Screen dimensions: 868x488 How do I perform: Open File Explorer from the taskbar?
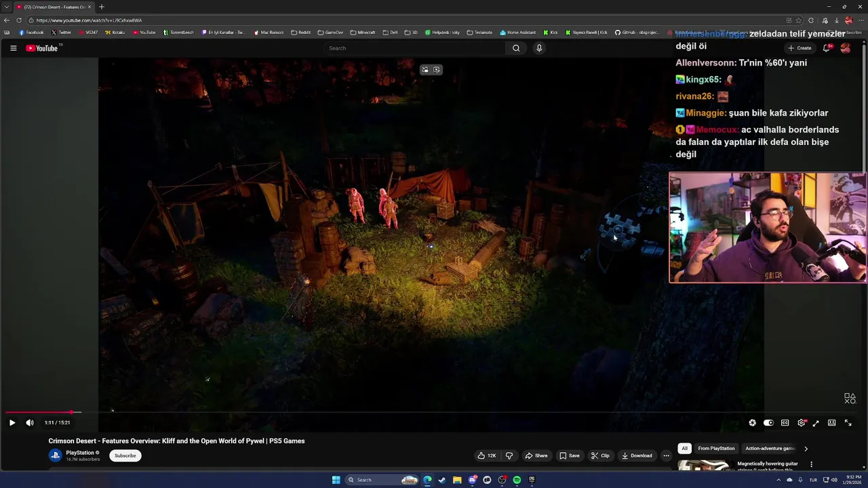coord(457,480)
